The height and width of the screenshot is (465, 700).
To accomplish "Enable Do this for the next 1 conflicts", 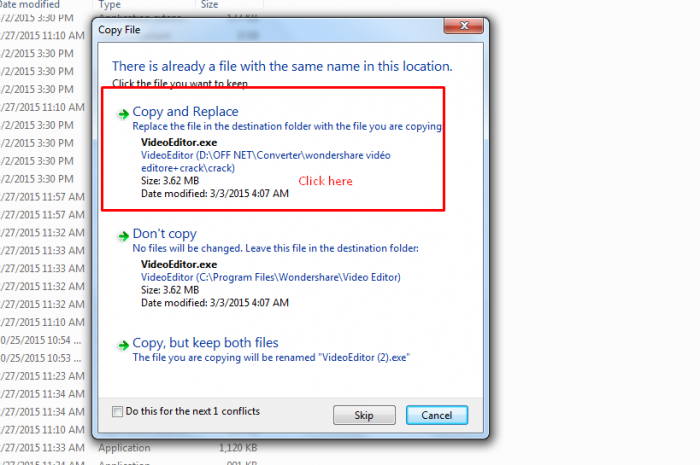I will (117, 411).
